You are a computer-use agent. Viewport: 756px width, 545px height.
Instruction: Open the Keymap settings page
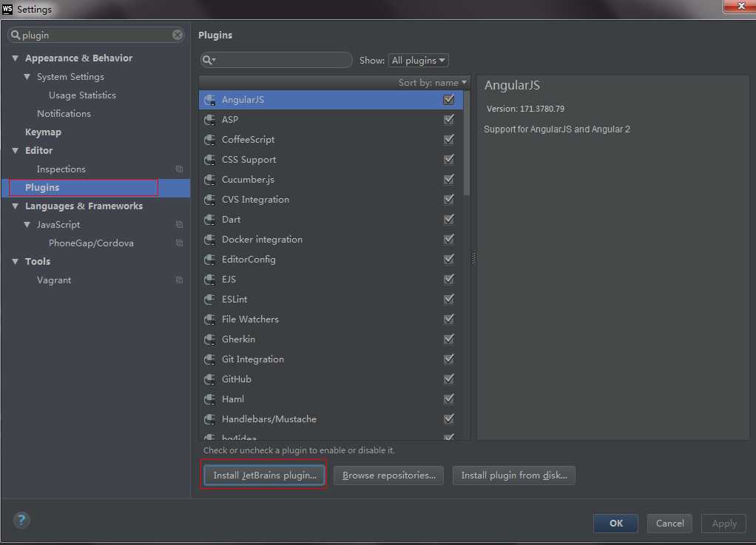(43, 132)
